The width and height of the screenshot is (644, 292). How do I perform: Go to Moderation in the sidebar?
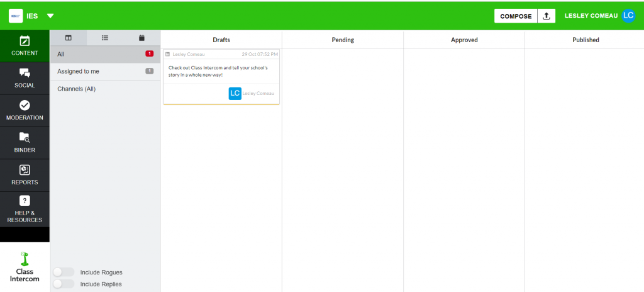pyautogui.click(x=25, y=111)
